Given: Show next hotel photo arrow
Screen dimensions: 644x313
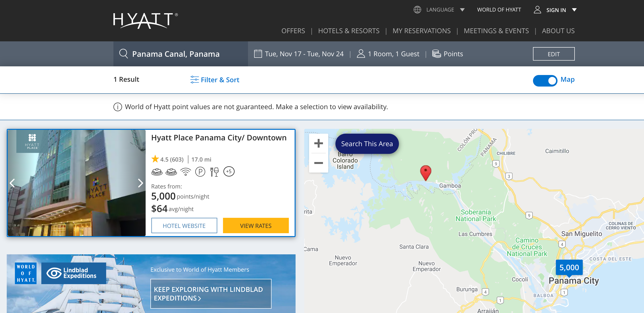Looking at the screenshot, I should 140,183.
